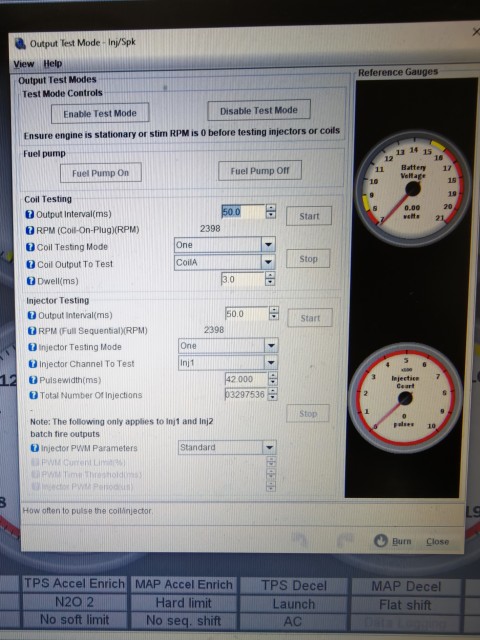Click No seq. shift indicator in main window
The height and width of the screenshot is (640, 480).
tap(184, 620)
